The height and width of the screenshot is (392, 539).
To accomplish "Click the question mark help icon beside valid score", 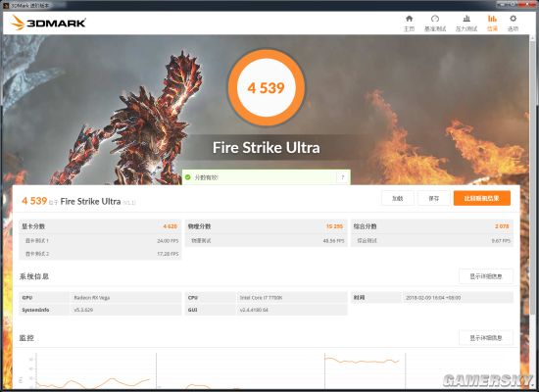I will coord(343,177).
